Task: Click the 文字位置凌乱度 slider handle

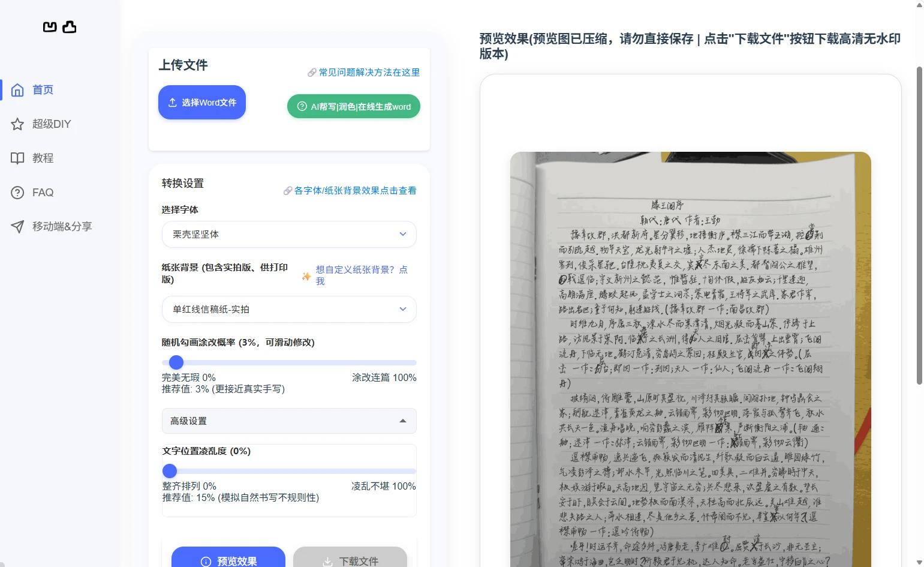Action: (170, 471)
